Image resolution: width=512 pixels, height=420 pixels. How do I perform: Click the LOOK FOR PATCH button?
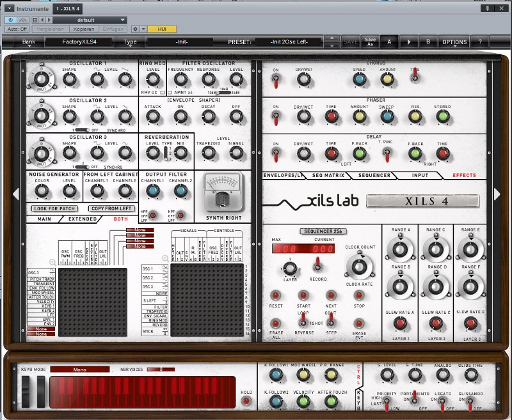click(54, 208)
